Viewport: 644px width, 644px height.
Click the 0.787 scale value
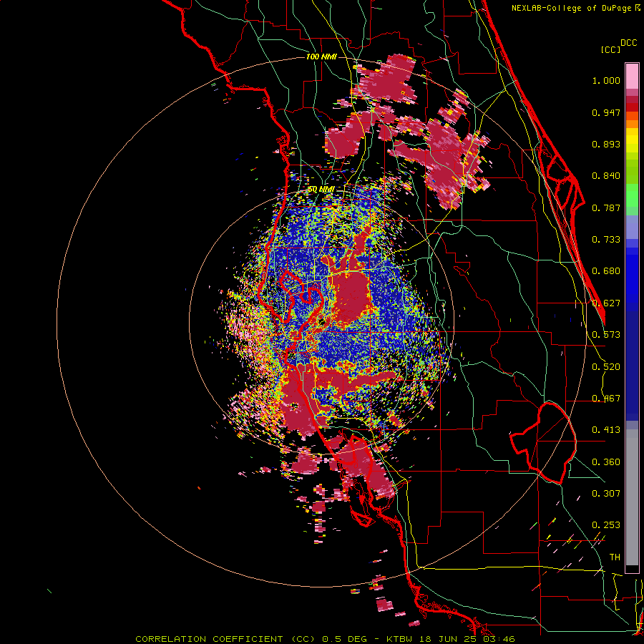coord(606,208)
